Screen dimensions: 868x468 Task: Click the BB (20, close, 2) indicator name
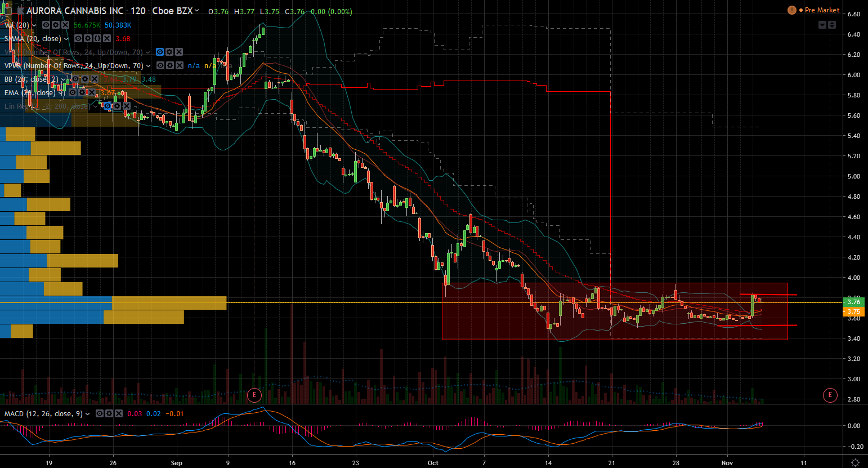click(x=31, y=79)
